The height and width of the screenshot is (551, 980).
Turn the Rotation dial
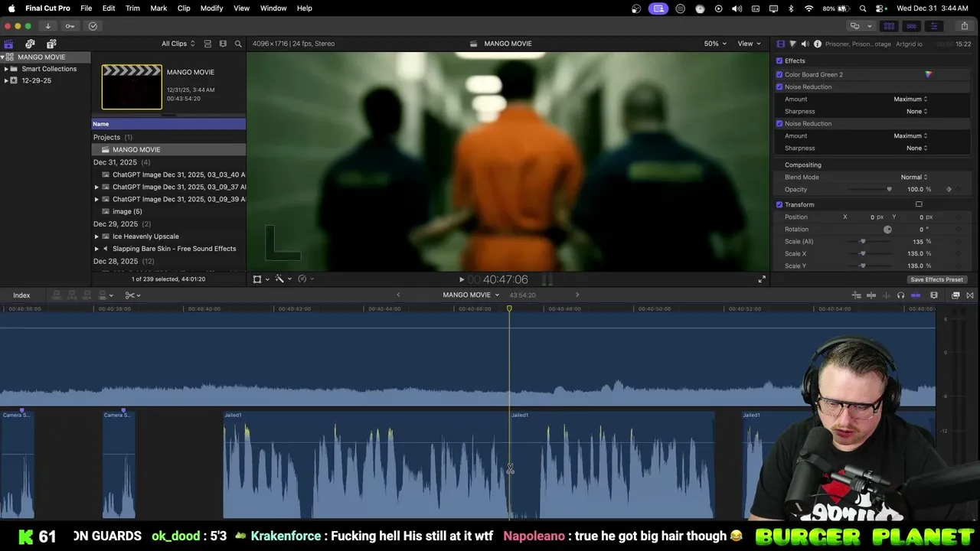pyautogui.click(x=887, y=230)
